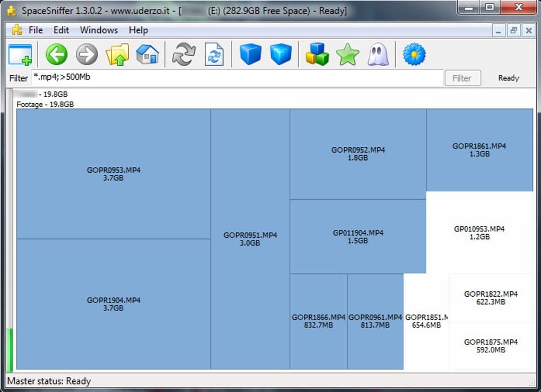Open the Edit menu

pyautogui.click(x=61, y=30)
